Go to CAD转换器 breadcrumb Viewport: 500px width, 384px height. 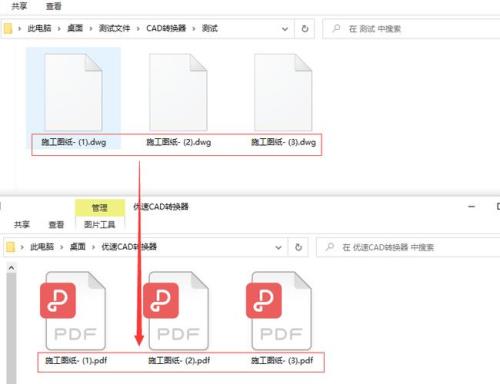[x=166, y=28]
